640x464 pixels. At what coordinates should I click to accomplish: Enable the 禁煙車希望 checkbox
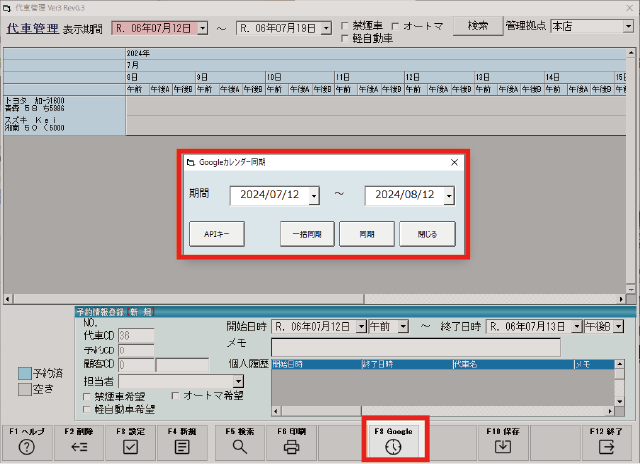coord(87,397)
